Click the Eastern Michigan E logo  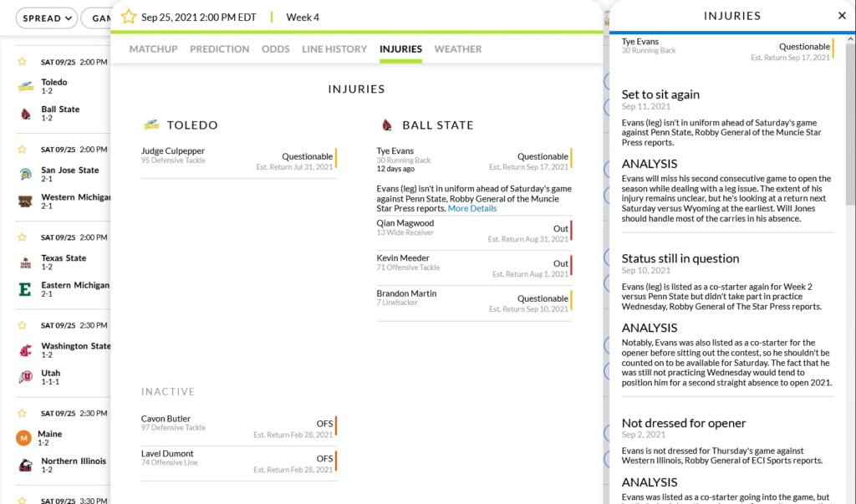[25, 289]
